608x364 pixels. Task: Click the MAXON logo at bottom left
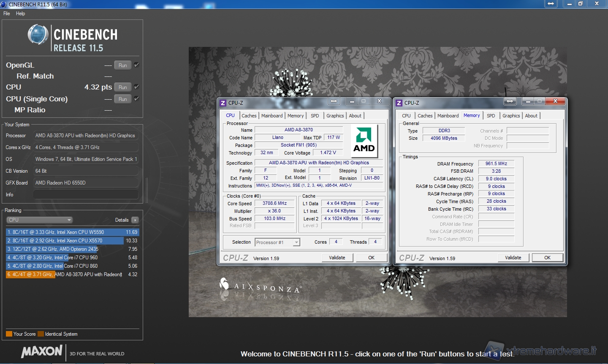[x=42, y=351]
